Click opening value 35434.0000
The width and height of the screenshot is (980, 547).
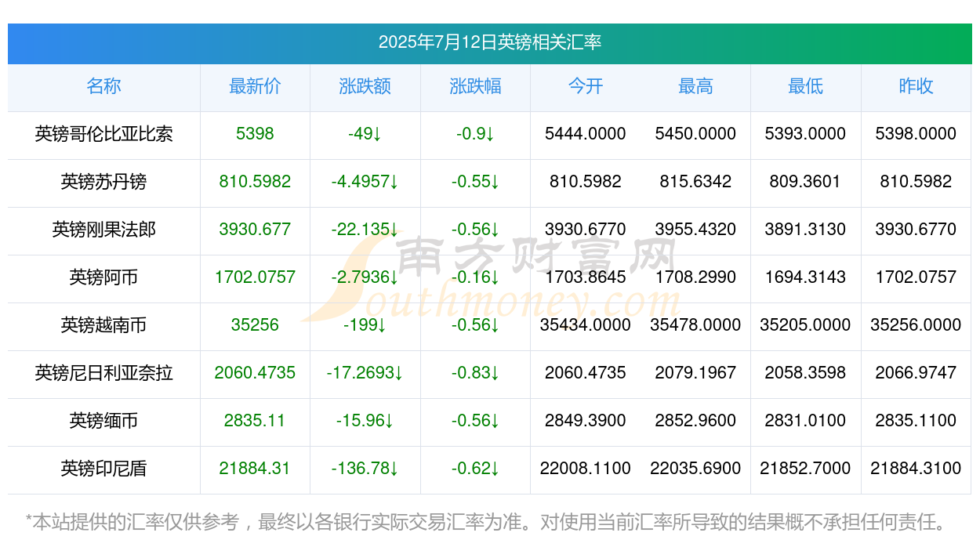coord(586,325)
